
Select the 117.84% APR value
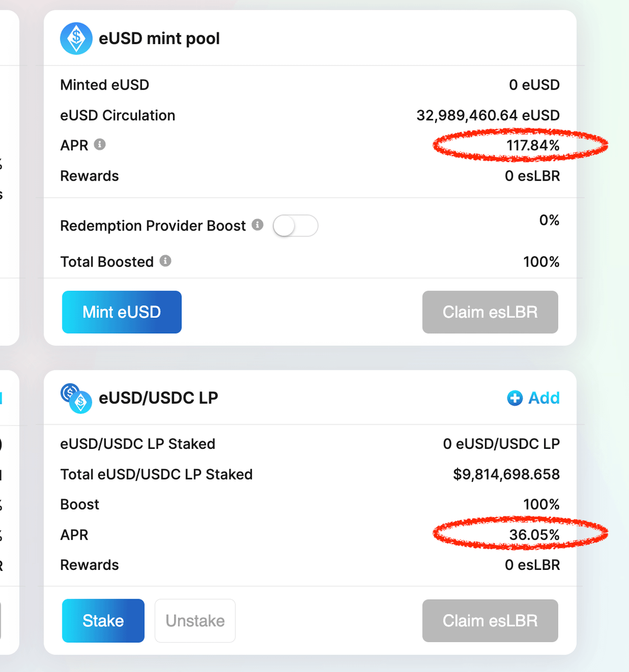533,146
